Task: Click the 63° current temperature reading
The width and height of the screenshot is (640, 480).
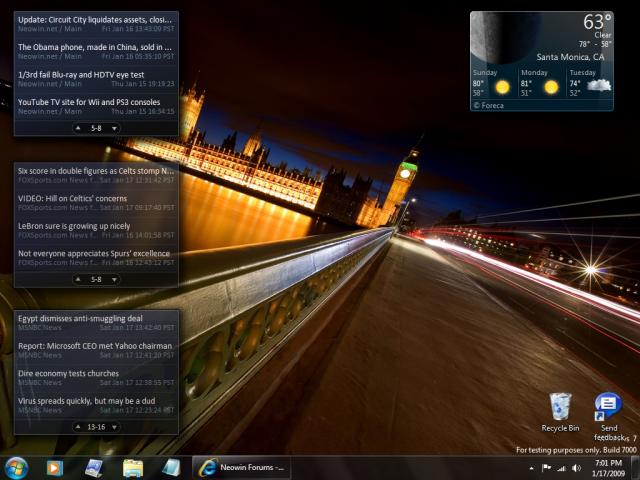Action: [597, 22]
